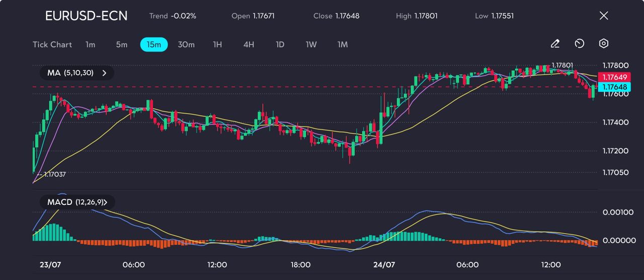Switch chart to 30m interval
This screenshot has height=280, width=644.
click(x=186, y=44)
